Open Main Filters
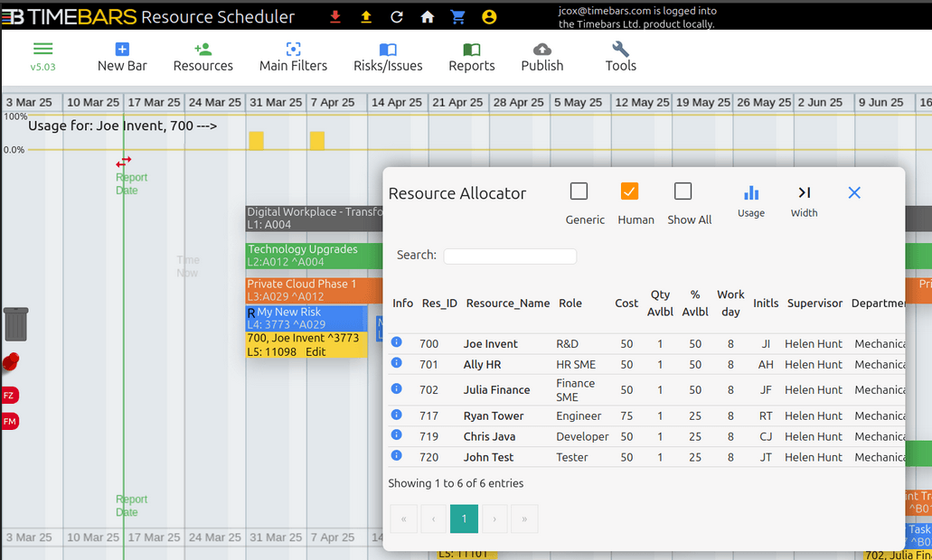Viewport: 932px width, 560px height. click(293, 57)
